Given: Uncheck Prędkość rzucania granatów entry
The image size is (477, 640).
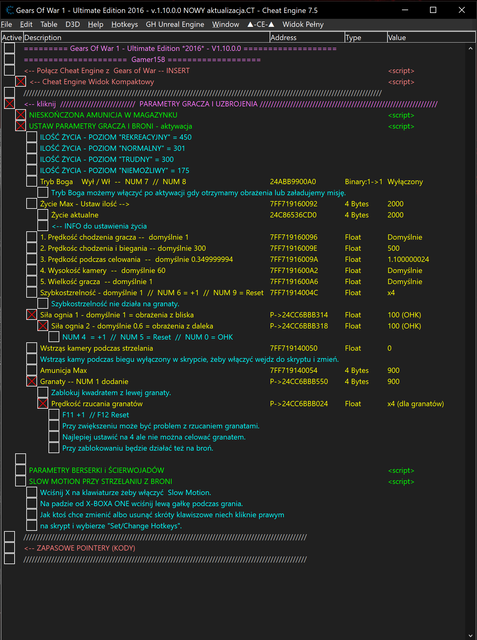Looking at the screenshot, I should tap(42, 404).
